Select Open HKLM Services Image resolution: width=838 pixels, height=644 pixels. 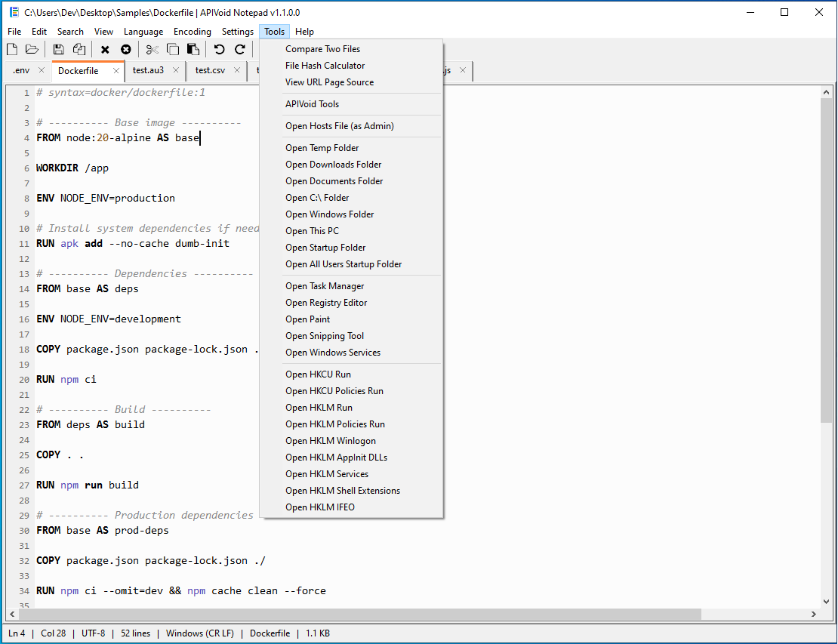(351, 473)
